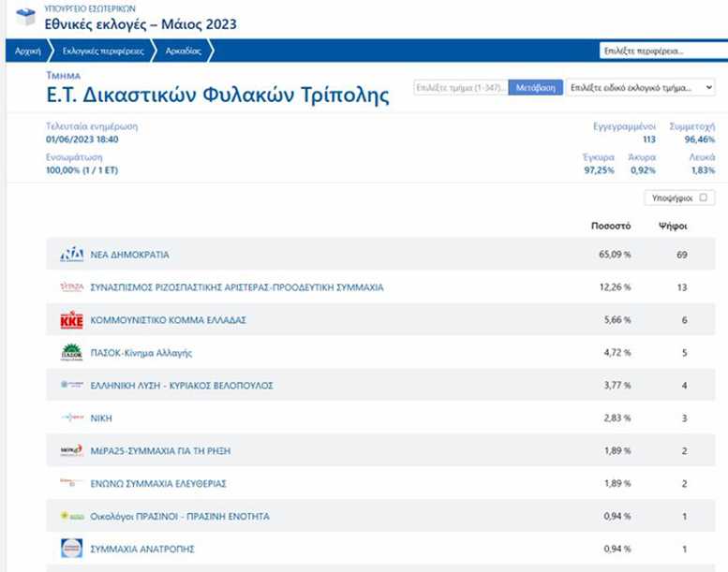The height and width of the screenshot is (572, 728).
Task: Click the ΣΥΜΜΑΧΙΑ ΑΝΑΤΡΟΠΗΣ party logo
Action: [72, 549]
